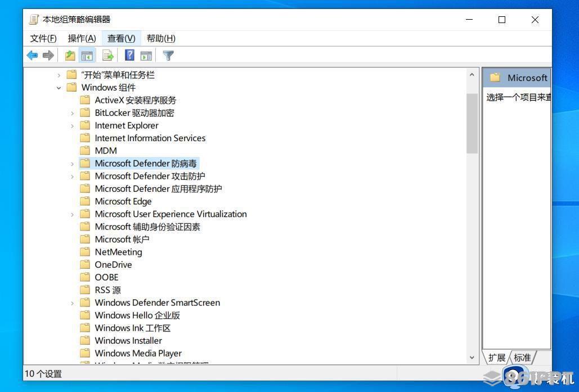Click folder icon beside Microsoft Edge

coord(86,201)
